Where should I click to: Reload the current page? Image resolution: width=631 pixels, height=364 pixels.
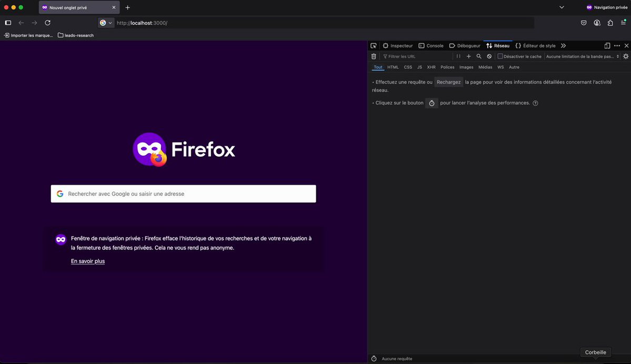pos(47,23)
